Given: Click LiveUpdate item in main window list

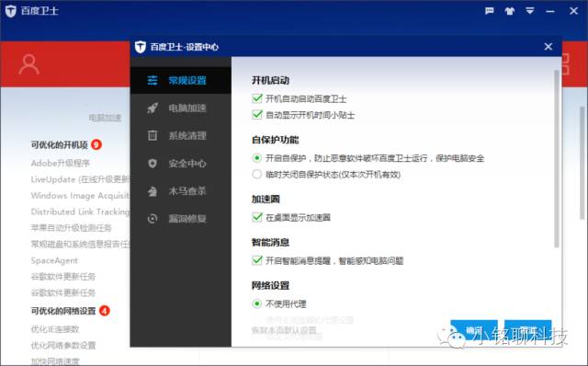Looking at the screenshot, I should (x=80, y=179).
